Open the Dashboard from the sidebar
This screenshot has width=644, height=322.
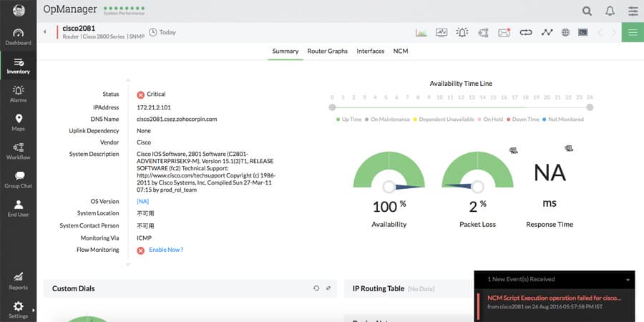(x=18, y=37)
